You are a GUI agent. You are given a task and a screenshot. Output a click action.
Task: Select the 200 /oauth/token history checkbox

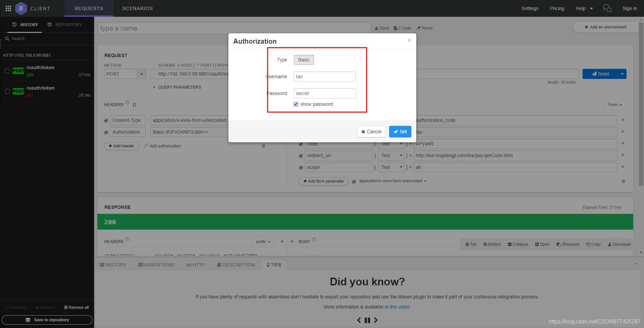[x=7, y=71]
